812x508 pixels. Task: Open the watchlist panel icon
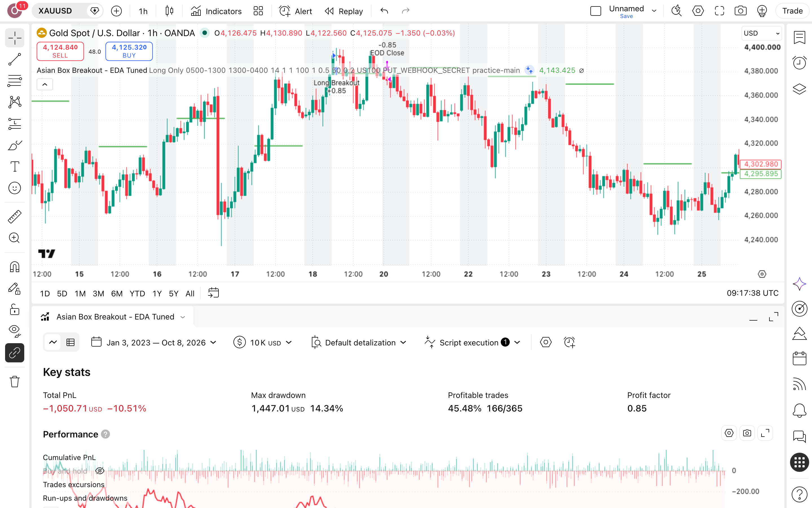[799, 37]
